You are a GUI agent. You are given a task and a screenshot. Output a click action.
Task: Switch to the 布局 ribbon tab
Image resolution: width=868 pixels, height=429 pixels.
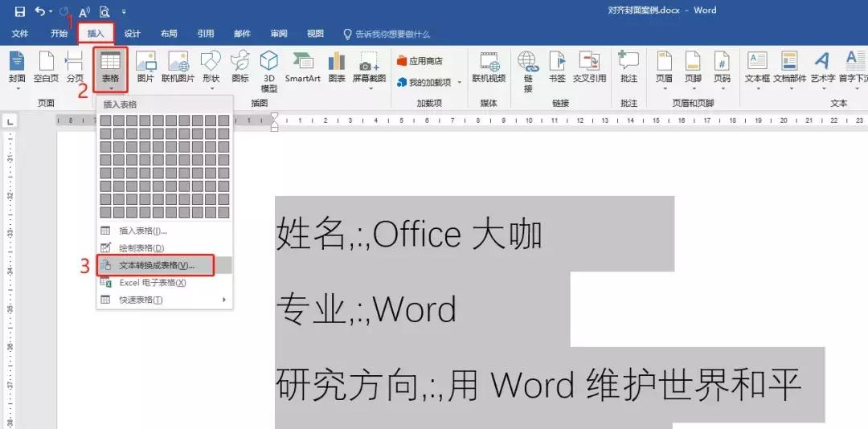169,34
